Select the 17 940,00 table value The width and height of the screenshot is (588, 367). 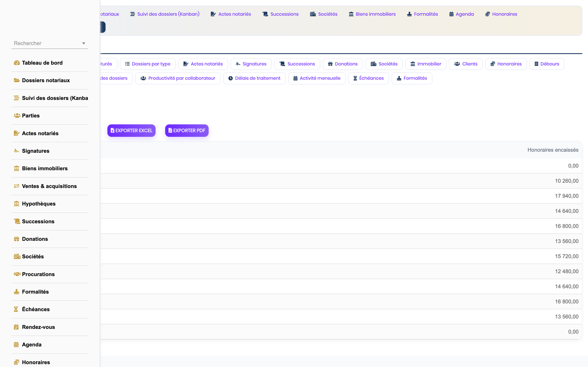point(567,196)
